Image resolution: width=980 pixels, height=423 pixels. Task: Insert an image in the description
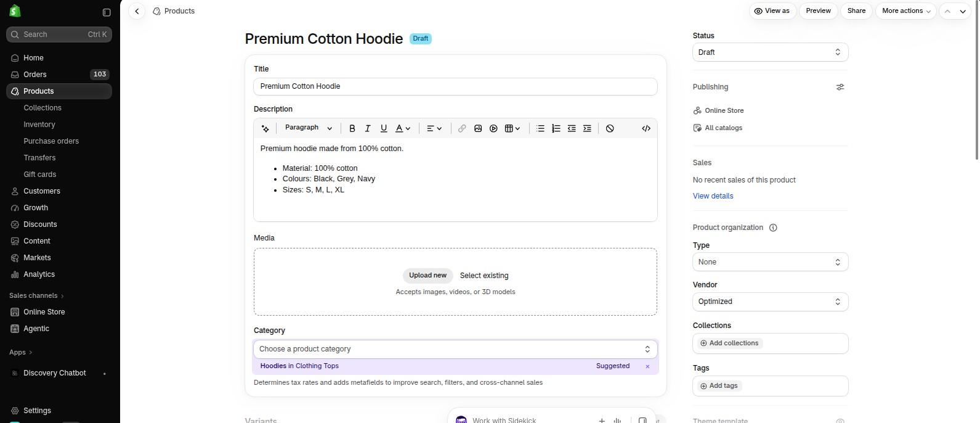tap(478, 128)
